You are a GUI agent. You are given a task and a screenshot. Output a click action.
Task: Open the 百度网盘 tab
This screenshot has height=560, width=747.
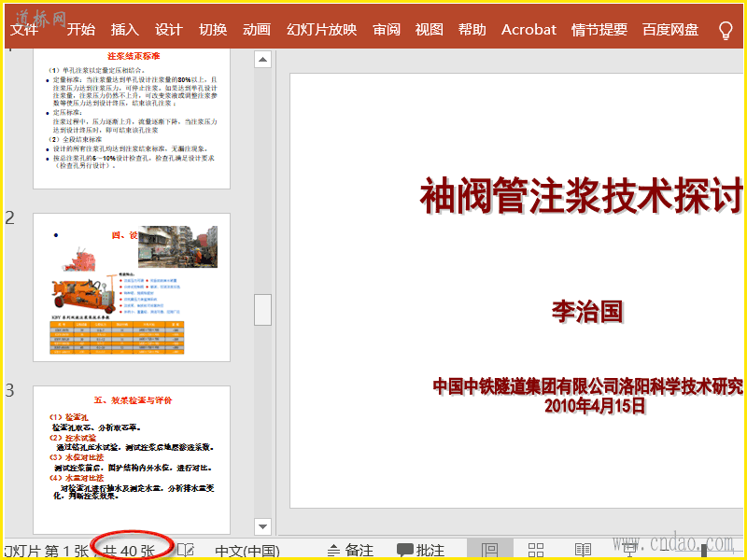[x=670, y=30]
